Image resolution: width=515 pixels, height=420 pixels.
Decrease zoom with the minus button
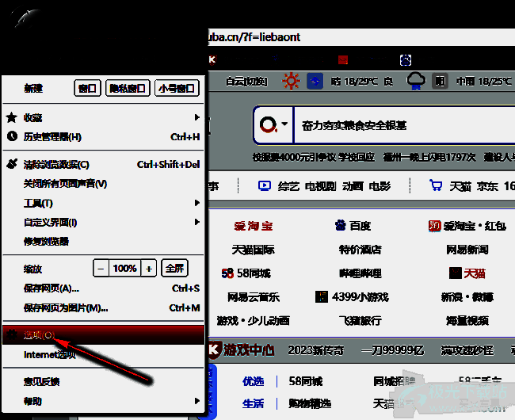click(x=101, y=269)
